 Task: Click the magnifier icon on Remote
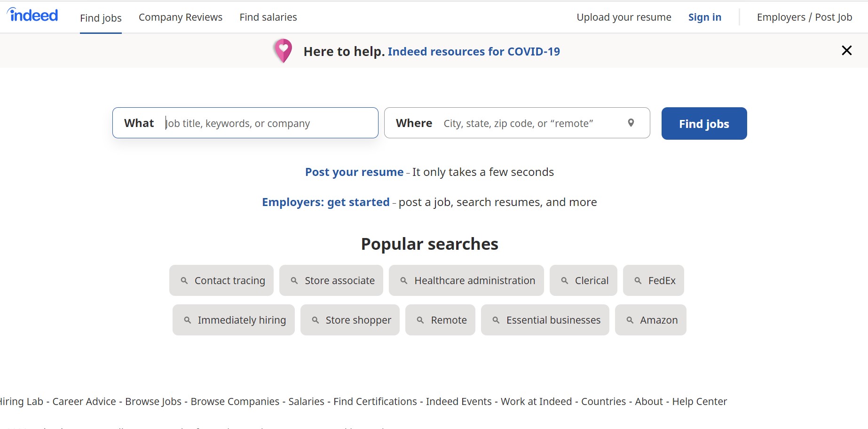pyautogui.click(x=420, y=320)
